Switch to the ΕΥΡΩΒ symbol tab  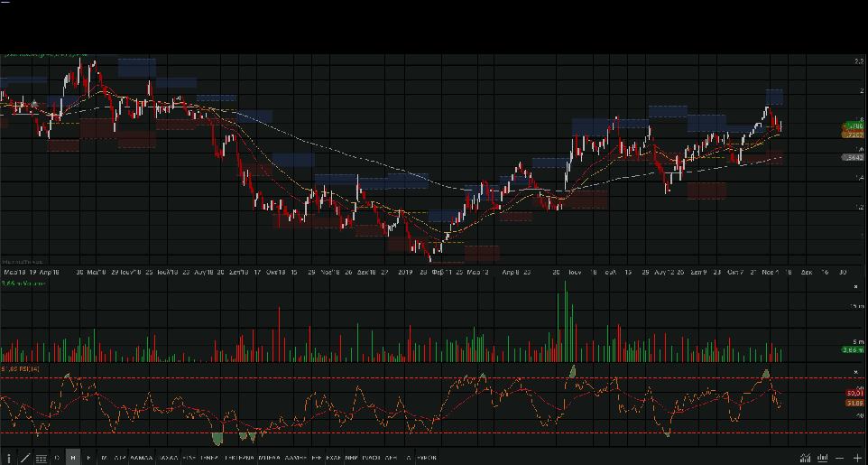click(x=428, y=458)
